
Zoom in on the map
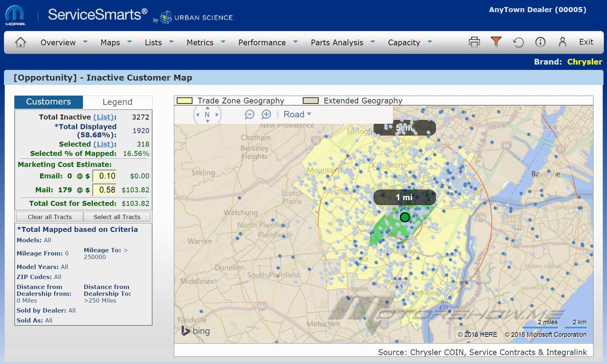[x=266, y=114]
